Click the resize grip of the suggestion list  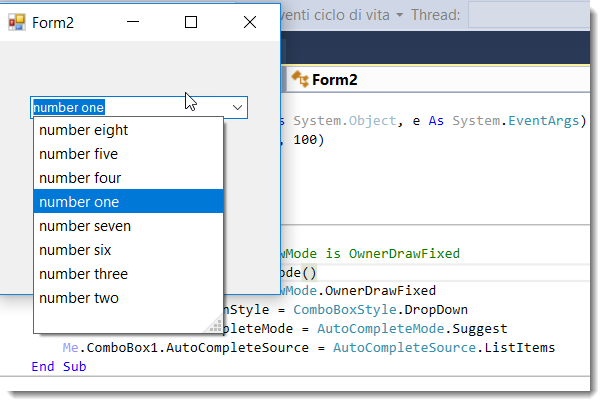point(215,324)
